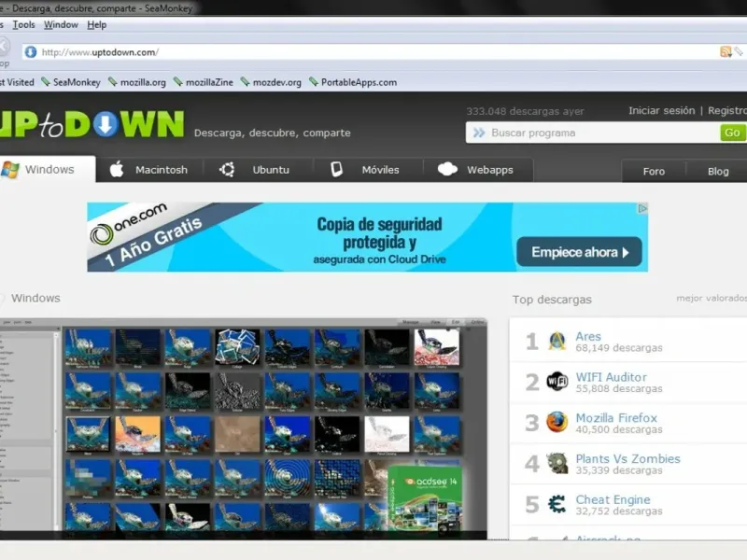Screen dimensions: 747x560
Task: Open the Blog tab
Action: pos(718,172)
